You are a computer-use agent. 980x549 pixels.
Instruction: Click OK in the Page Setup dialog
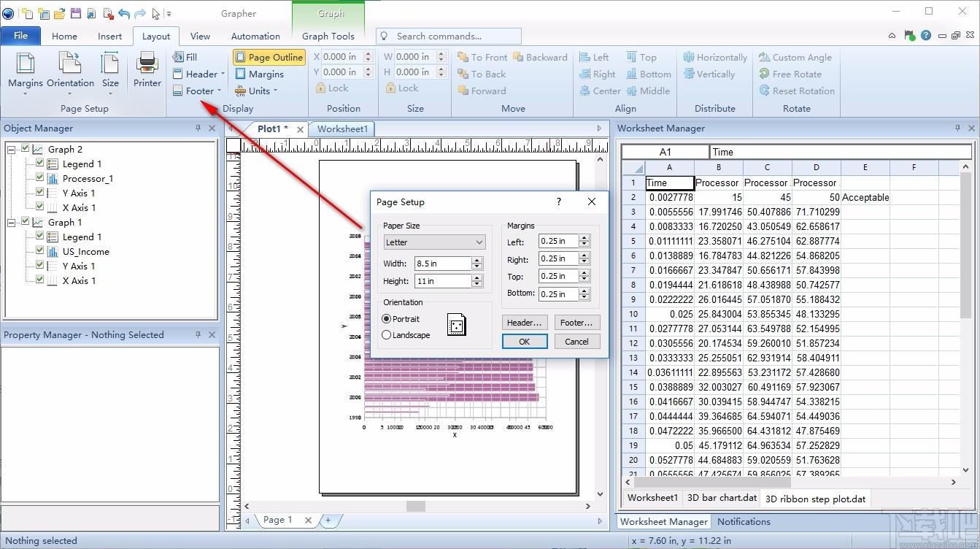[x=524, y=342]
